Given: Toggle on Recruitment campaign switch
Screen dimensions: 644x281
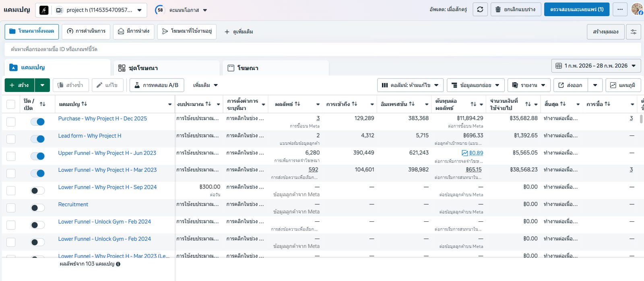Looking at the screenshot, I should pos(38,208).
